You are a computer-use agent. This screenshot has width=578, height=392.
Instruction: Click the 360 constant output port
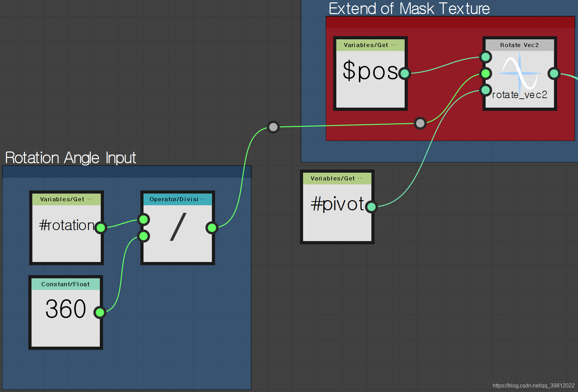coord(100,313)
